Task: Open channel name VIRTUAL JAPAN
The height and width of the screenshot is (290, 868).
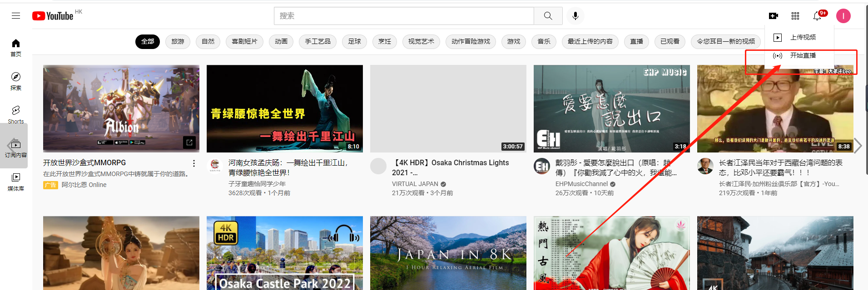Action: 415,184
